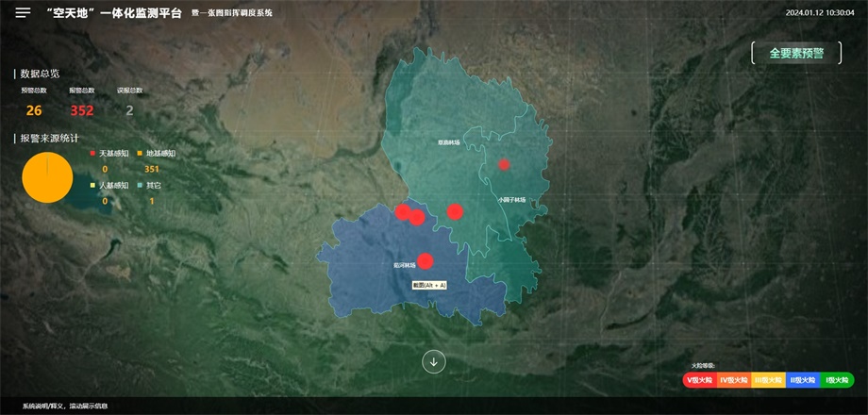Click the 全要素预警 button
The width and height of the screenshot is (868, 415).
[796, 53]
